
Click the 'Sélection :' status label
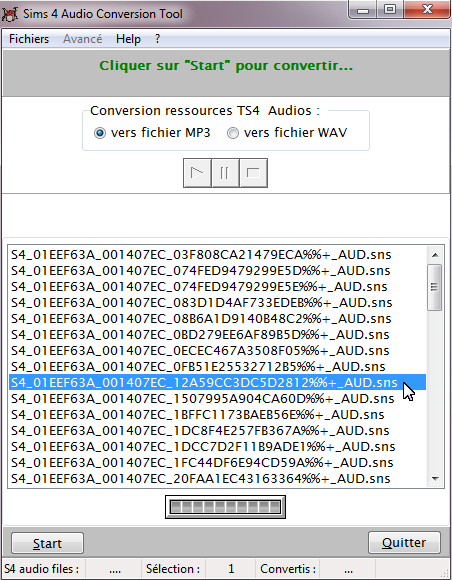click(173, 569)
